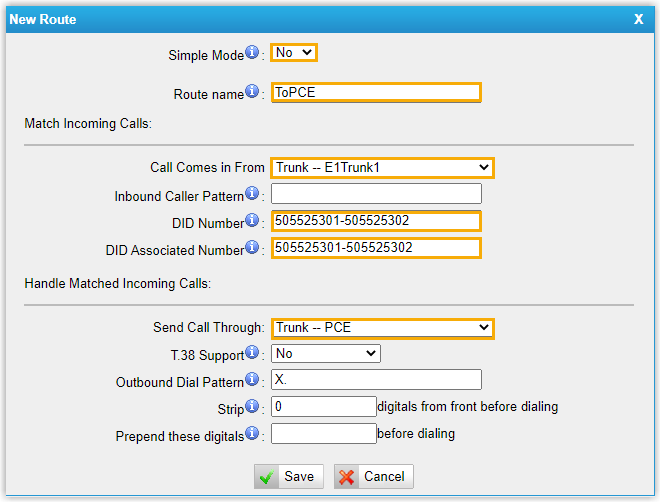Click the info icon beside Simple Mode

[252, 52]
